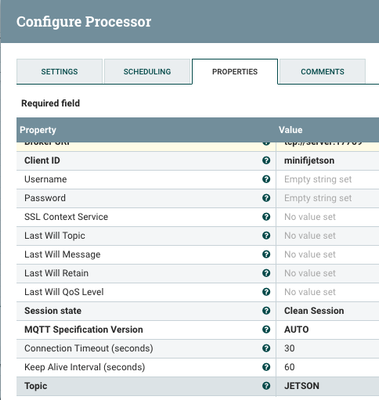Click help icon for Keep Alive Interval
The image size is (379, 400).
coord(266,367)
